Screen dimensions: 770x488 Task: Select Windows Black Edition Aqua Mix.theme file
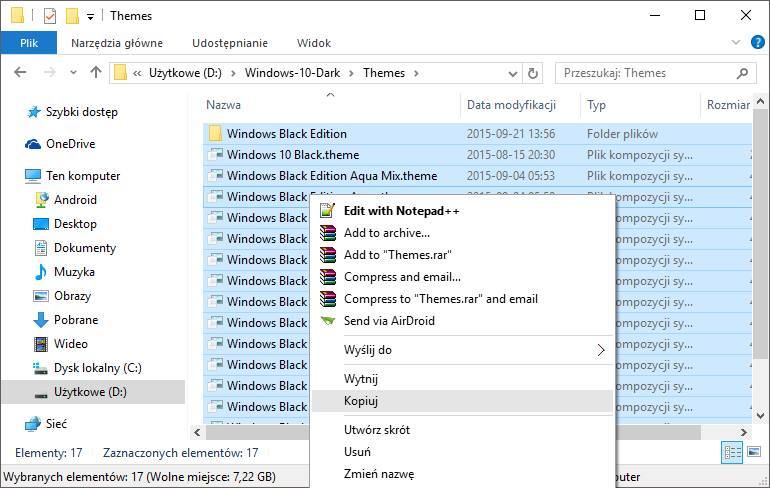coord(332,176)
